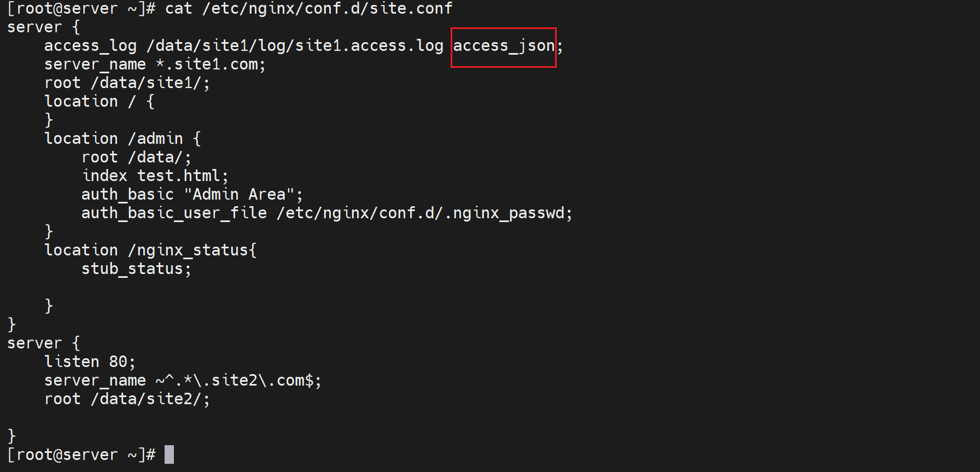The image size is (980, 472).
Task: Click the listen 80 directive
Action: click(x=90, y=362)
